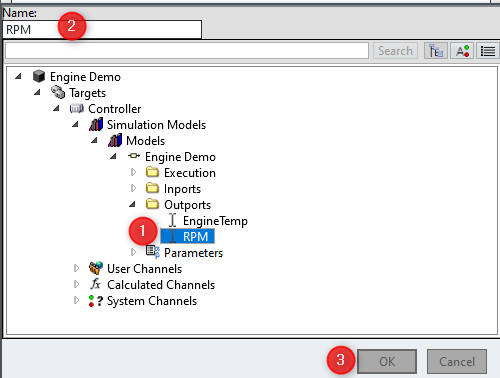
Task: Collapse the top Engine Demo project node
Action: click(18, 76)
